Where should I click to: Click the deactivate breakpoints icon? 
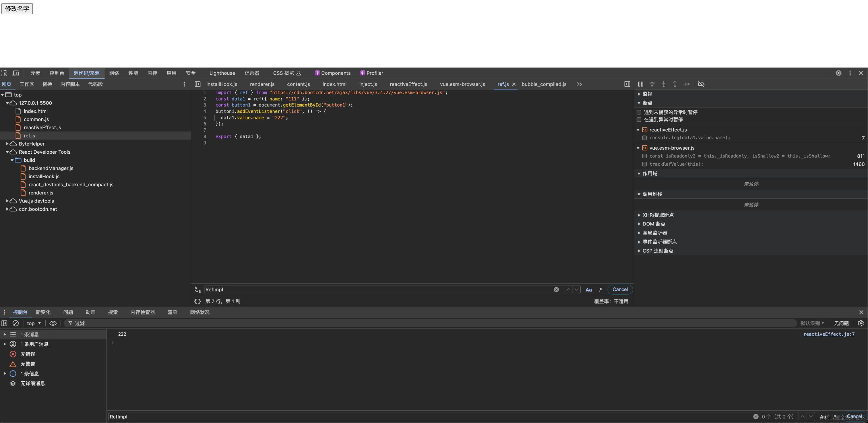coord(701,84)
